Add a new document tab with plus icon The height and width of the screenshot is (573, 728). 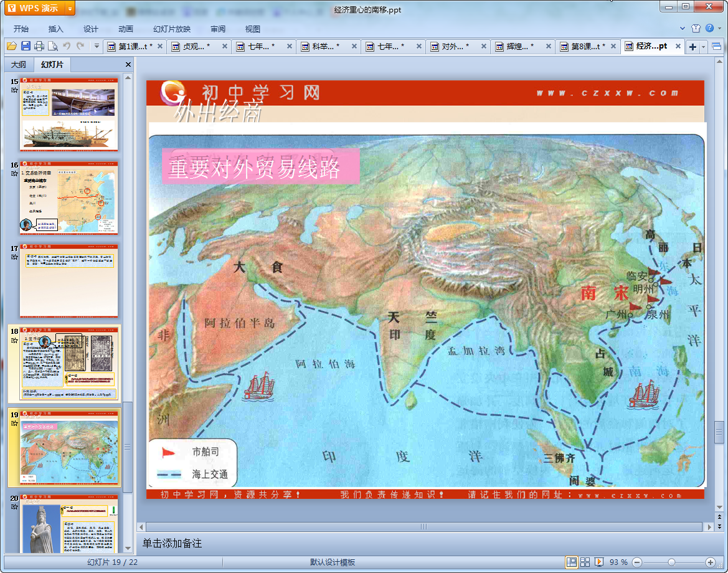point(693,47)
